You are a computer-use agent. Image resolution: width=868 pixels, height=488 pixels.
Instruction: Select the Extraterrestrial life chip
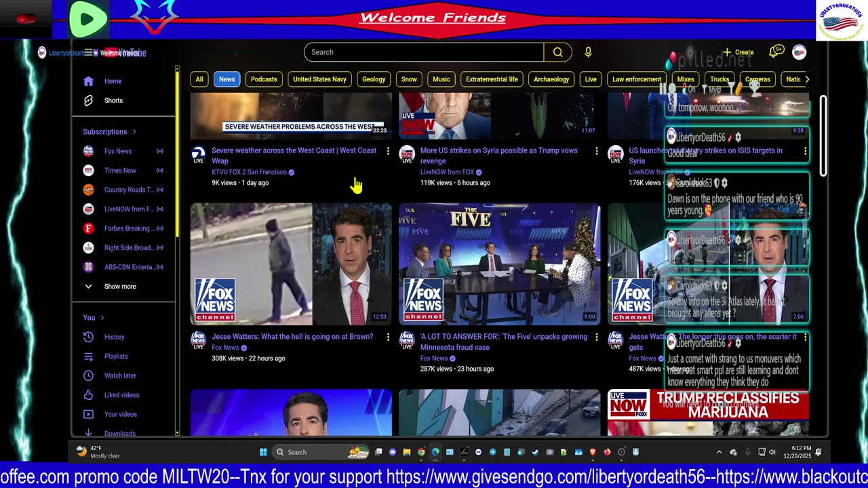click(x=492, y=79)
